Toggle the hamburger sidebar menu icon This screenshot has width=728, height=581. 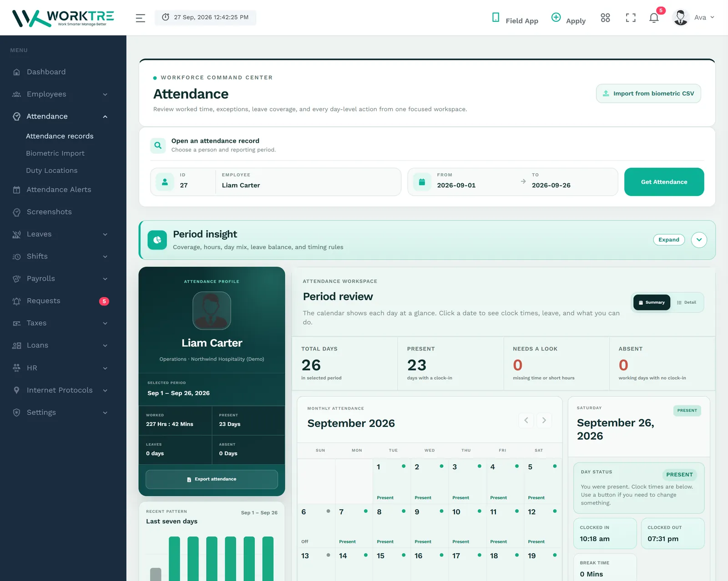141,18
